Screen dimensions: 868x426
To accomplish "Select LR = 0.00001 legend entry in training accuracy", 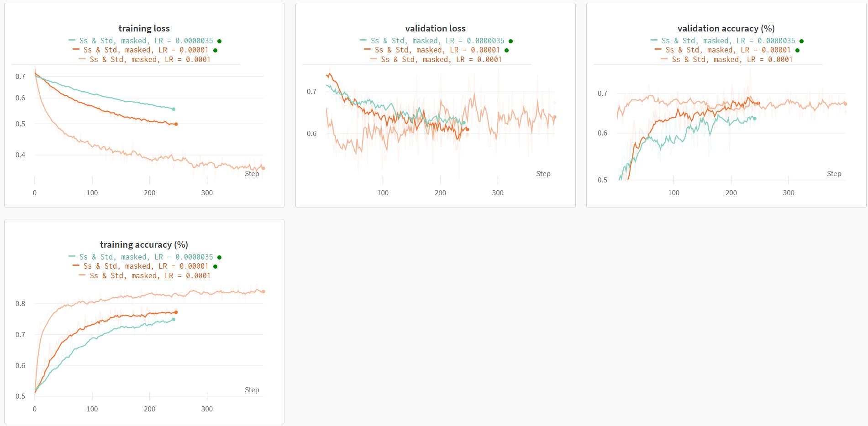I will tap(146, 266).
